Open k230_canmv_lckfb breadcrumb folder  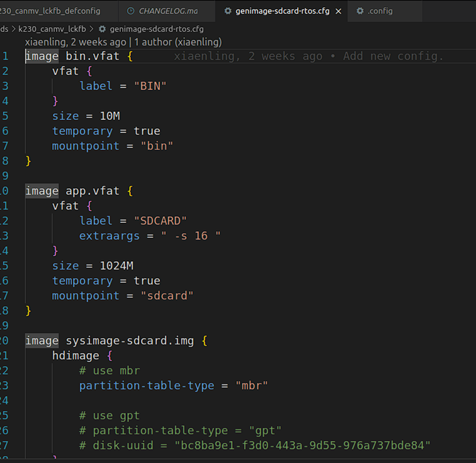click(52, 29)
